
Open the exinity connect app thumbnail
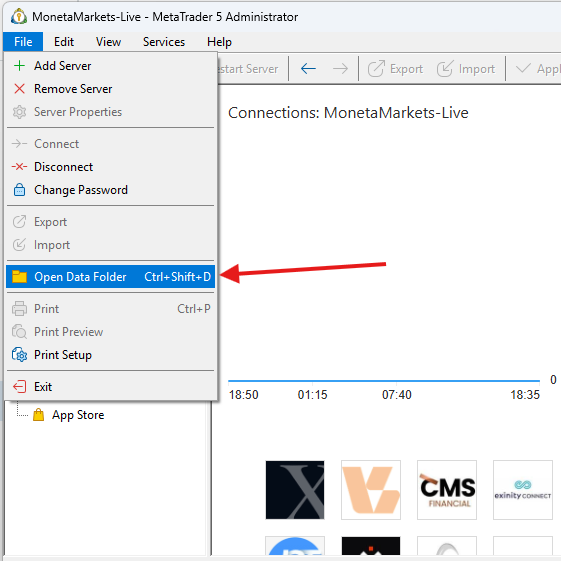click(x=523, y=490)
